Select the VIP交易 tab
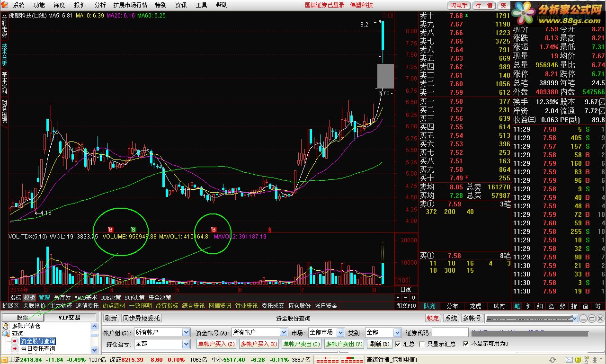Image resolution: width=606 pixels, height=364 pixels. [x=70, y=318]
